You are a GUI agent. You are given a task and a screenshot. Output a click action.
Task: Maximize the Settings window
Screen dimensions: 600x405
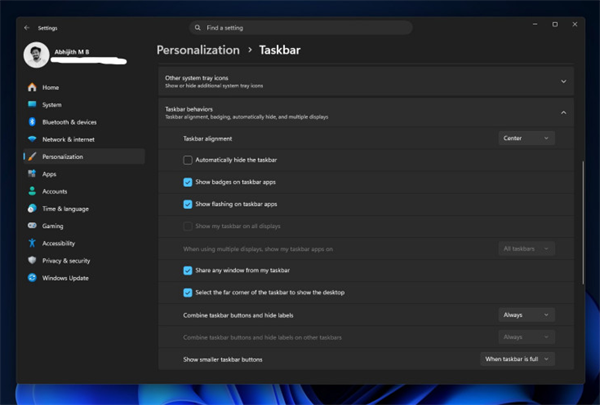click(555, 24)
